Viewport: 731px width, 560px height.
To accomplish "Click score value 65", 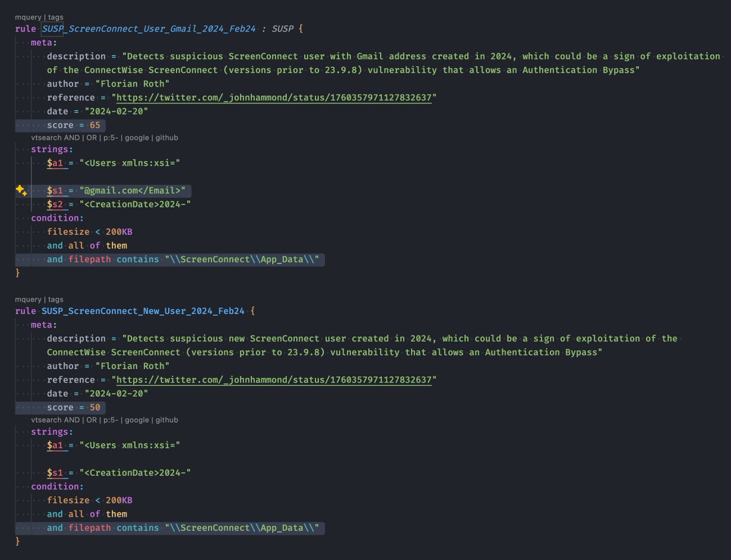I will 95,125.
